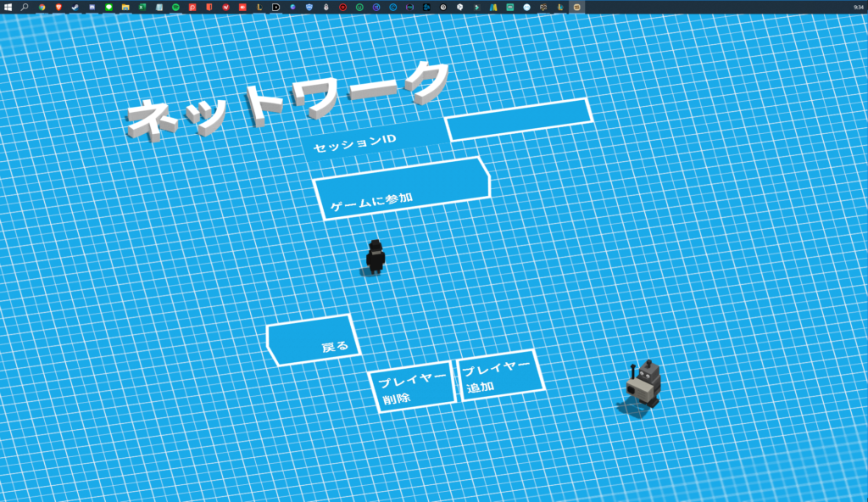Launch Google Chrome from the taskbar
Image resolution: width=868 pixels, height=502 pixels.
(x=42, y=7)
